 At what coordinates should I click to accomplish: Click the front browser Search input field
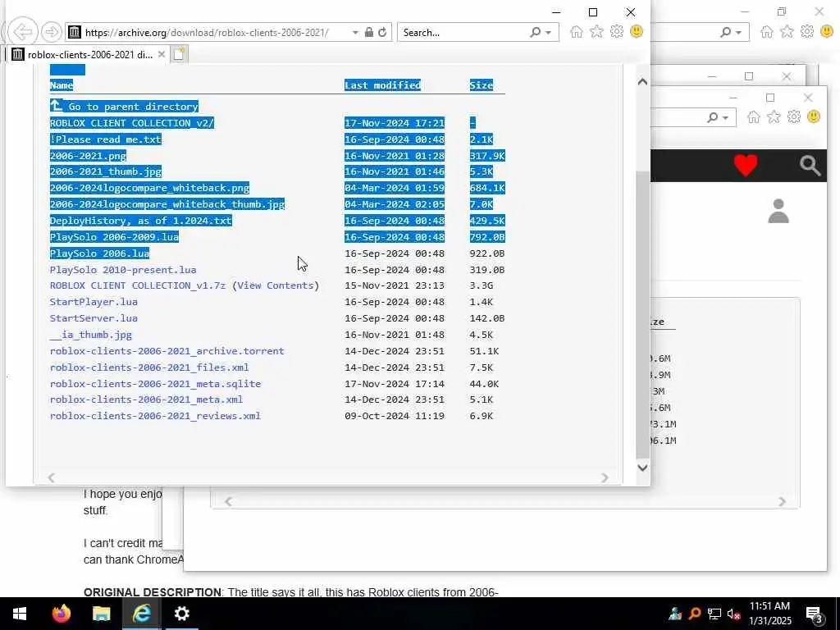click(x=463, y=33)
